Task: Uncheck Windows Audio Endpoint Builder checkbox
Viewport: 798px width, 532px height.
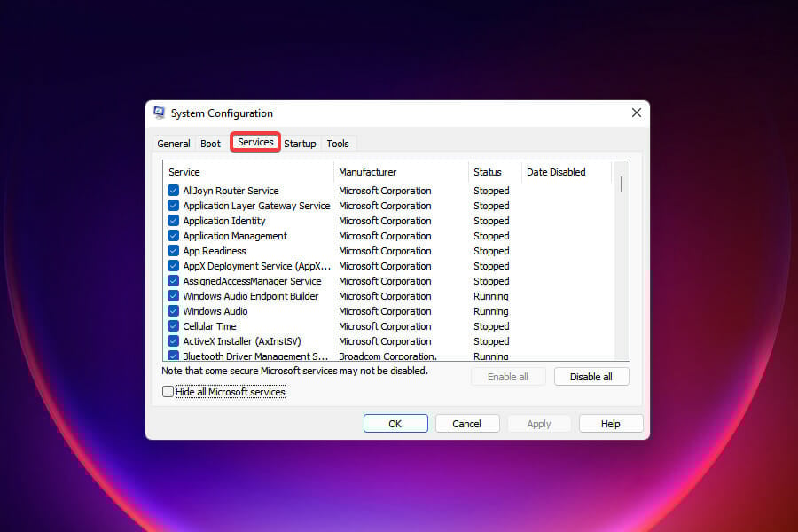Action: point(173,296)
